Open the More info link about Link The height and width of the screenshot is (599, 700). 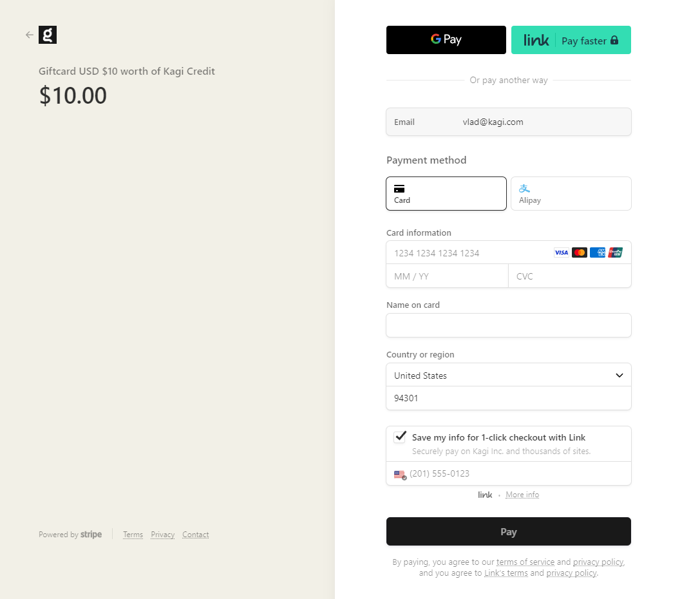(x=522, y=494)
